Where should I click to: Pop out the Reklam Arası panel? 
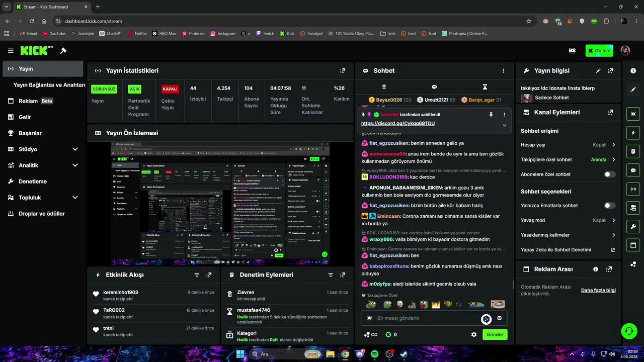coord(609,269)
